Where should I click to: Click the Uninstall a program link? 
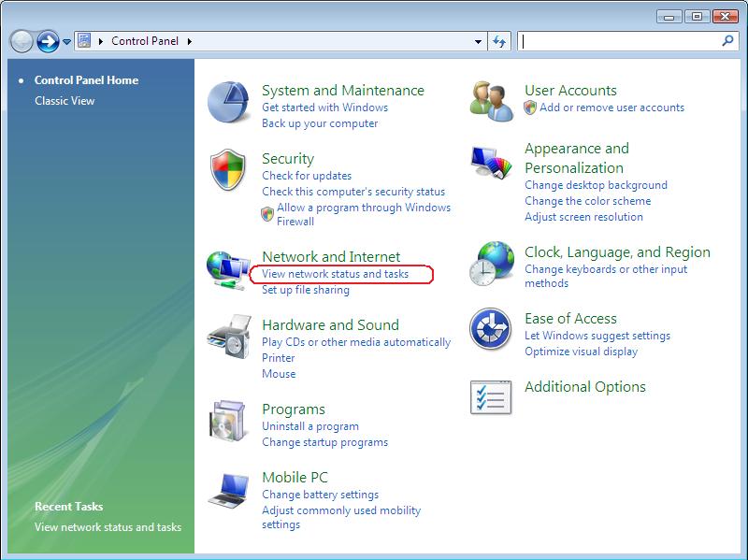tap(310, 426)
